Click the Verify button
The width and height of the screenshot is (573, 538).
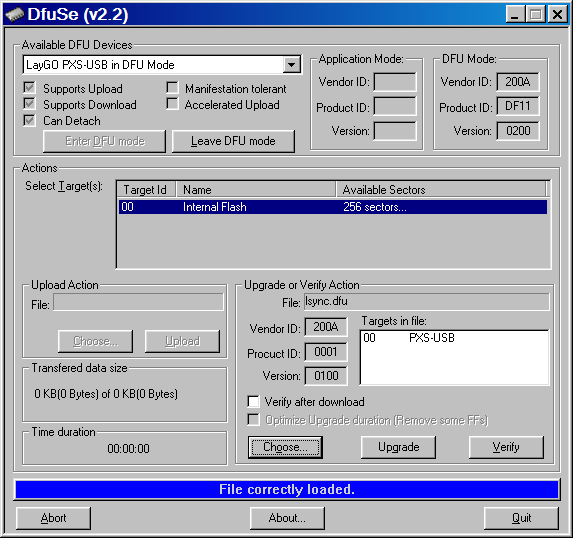pos(506,447)
